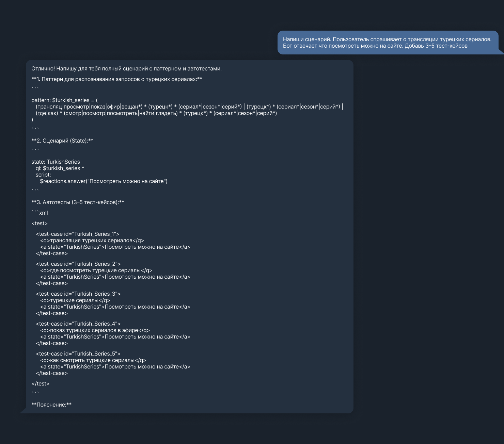504x444 pixels.
Task: Click heading '2. Сценарий (State):'
Action: [62, 141]
